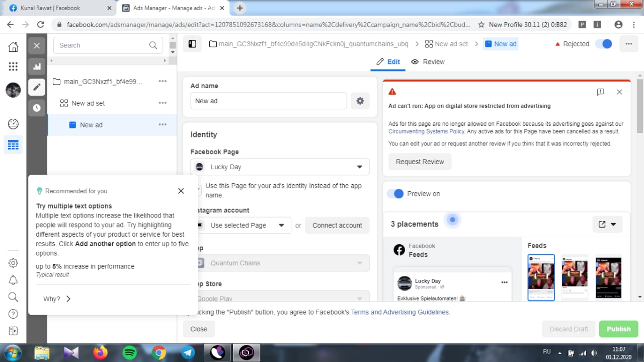Screen dimensions: 644x362
Task: Toggle the Preview on switch
Action: [x=395, y=194]
